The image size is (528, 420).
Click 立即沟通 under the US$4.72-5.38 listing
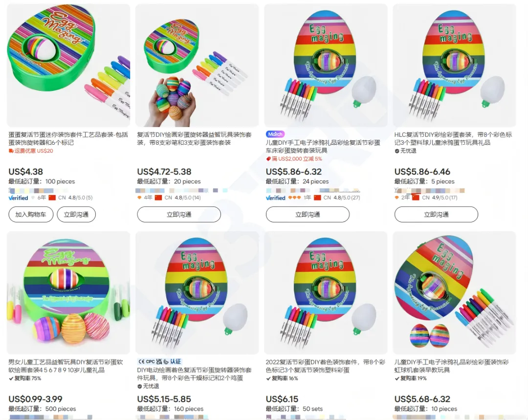[x=179, y=215]
